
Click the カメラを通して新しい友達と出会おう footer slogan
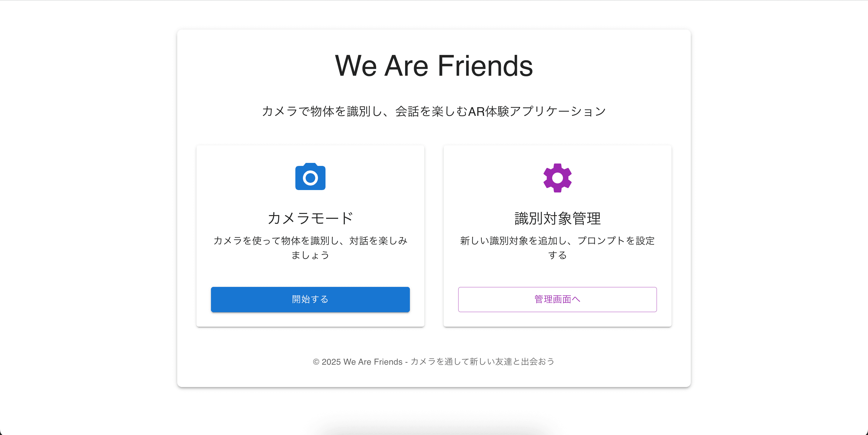tap(482, 362)
